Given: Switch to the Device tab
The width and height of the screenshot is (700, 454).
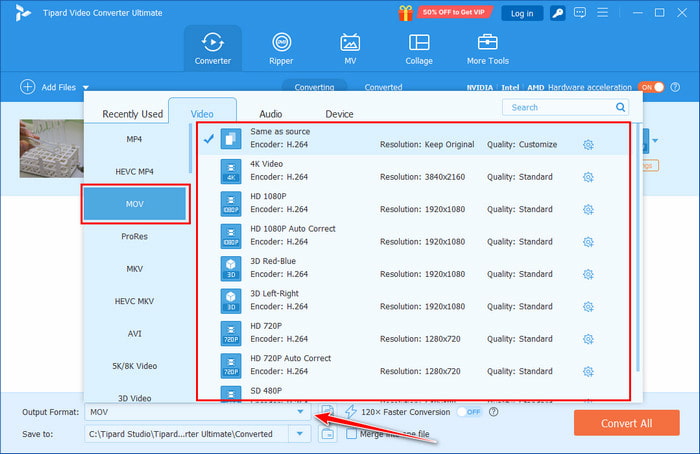Looking at the screenshot, I should coord(339,114).
